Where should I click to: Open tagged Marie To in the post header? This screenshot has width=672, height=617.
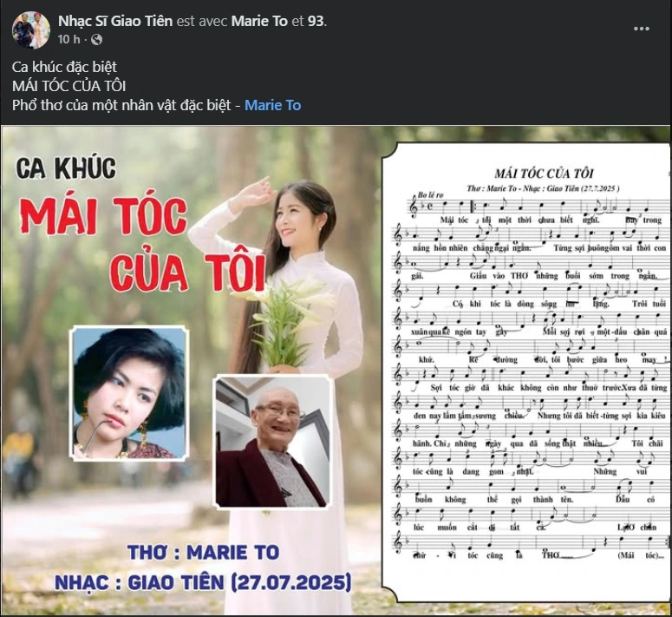pos(259,21)
